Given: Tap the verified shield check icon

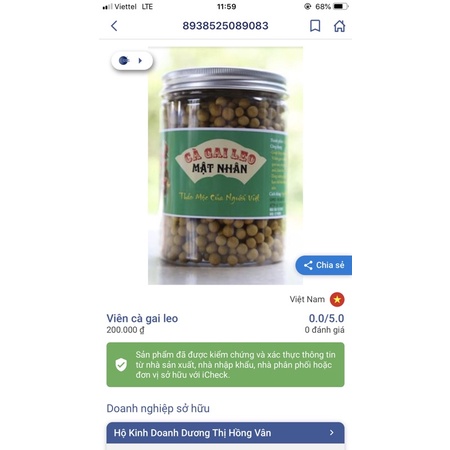Looking at the screenshot, I should tap(121, 365).
